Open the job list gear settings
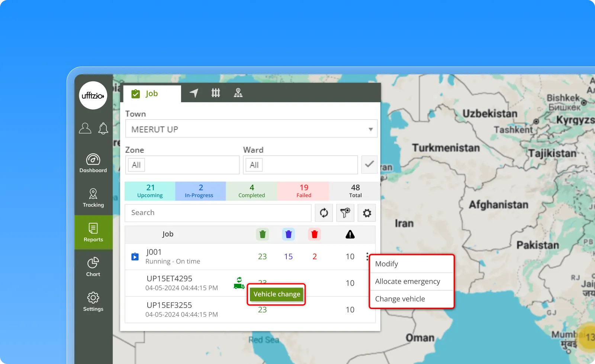Viewport: 595px width, 364px height. [367, 213]
